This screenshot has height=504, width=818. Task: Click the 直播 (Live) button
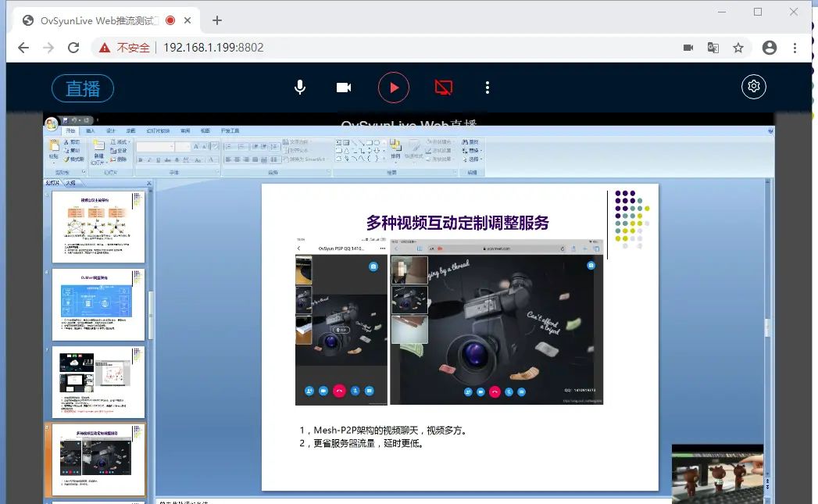[82, 88]
